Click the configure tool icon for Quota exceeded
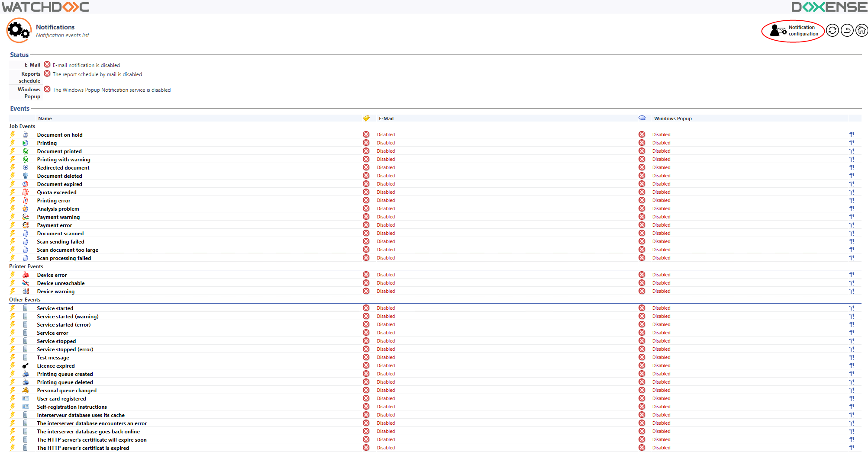The image size is (868, 455). pyautogui.click(x=852, y=192)
